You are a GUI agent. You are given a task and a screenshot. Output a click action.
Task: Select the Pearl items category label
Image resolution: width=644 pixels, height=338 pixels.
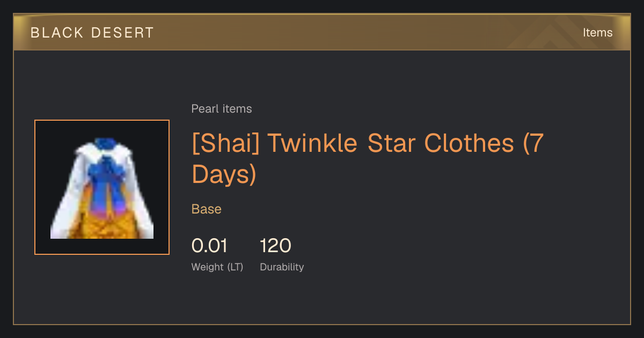coord(222,109)
